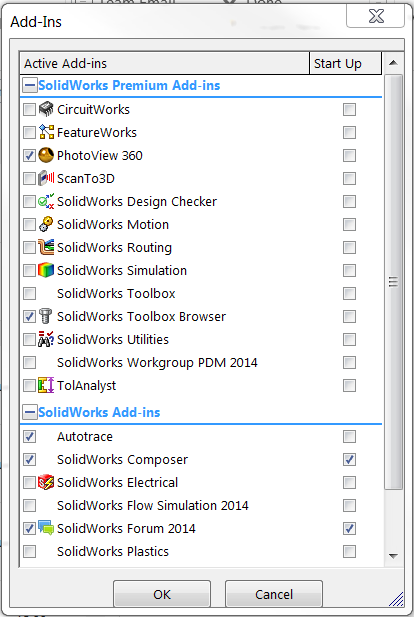Collapse the SolidWorks Premium Add-ins group
The width and height of the screenshot is (414, 617).
pyautogui.click(x=30, y=85)
